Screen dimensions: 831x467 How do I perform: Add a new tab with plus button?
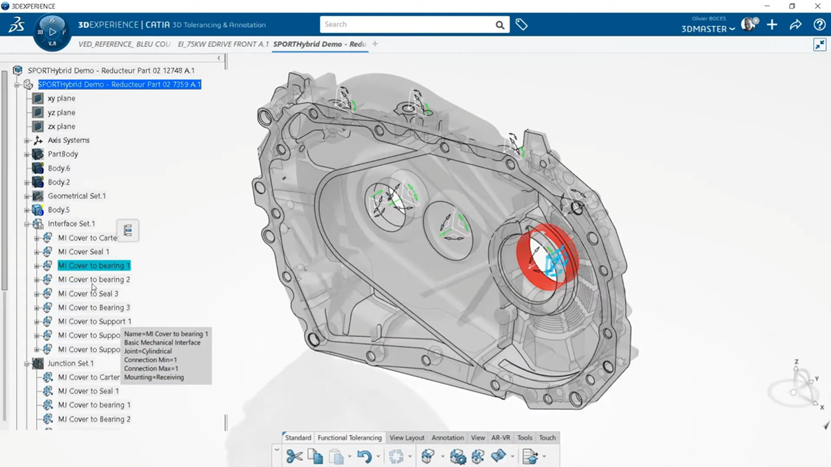coord(375,44)
